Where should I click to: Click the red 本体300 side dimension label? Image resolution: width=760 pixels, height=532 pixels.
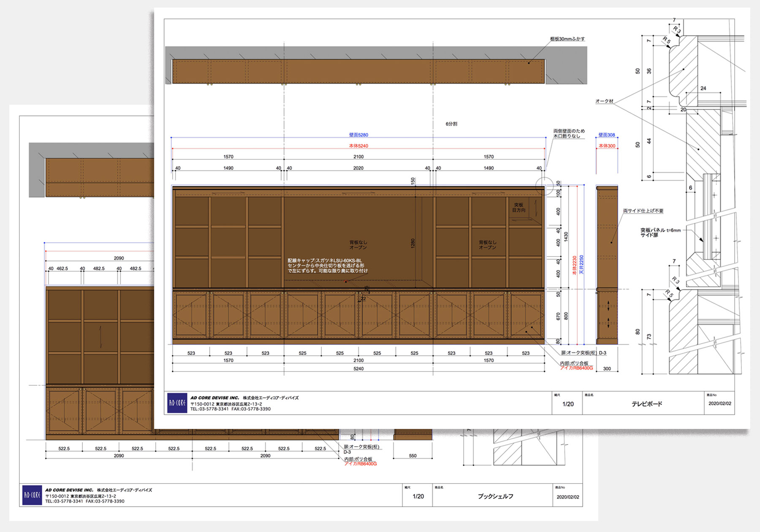pos(607,146)
